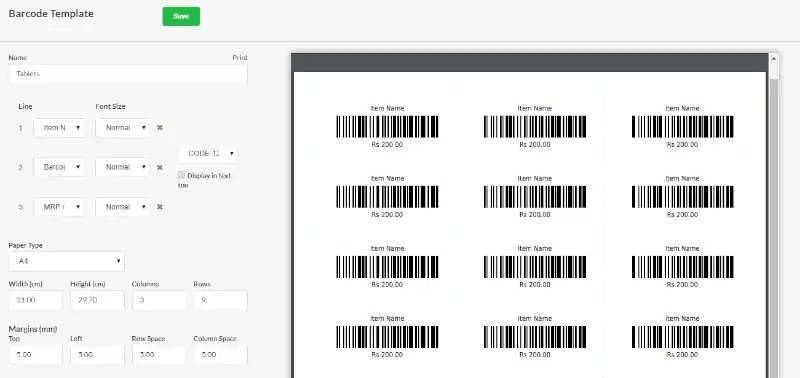Click the Top margin field

[36, 355]
